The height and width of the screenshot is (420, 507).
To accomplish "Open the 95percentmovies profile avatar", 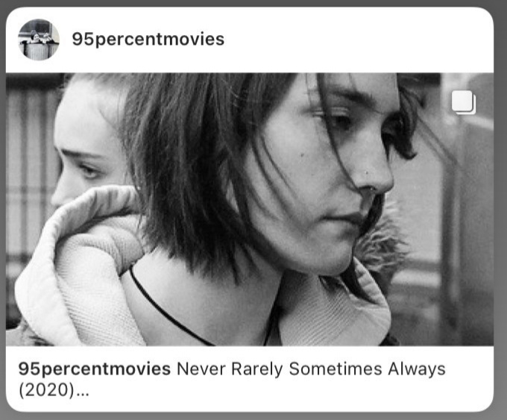I will coord(39,40).
